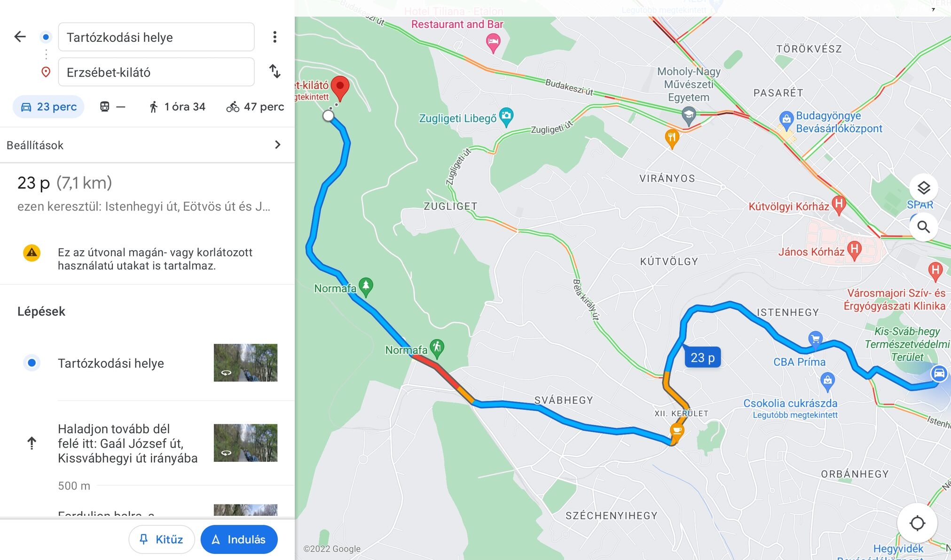The image size is (951, 560).
Task: Click the Indulás start button
Action: (x=239, y=539)
